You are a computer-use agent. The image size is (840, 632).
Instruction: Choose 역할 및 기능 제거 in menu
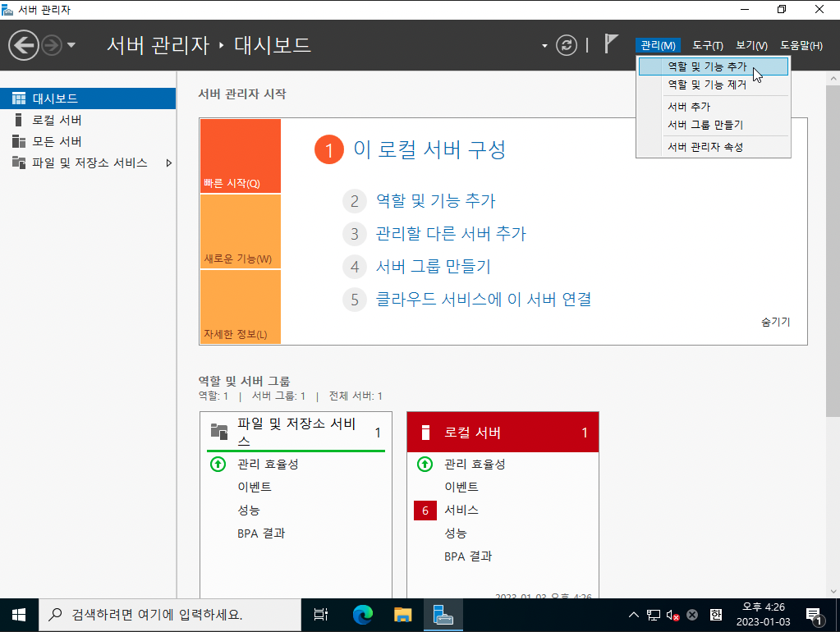click(713, 85)
